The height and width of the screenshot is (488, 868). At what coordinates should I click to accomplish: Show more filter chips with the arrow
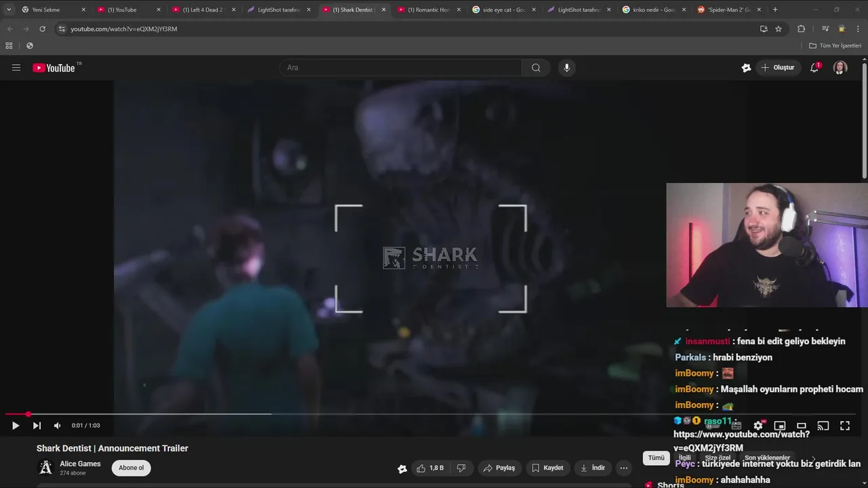(x=814, y=458)
